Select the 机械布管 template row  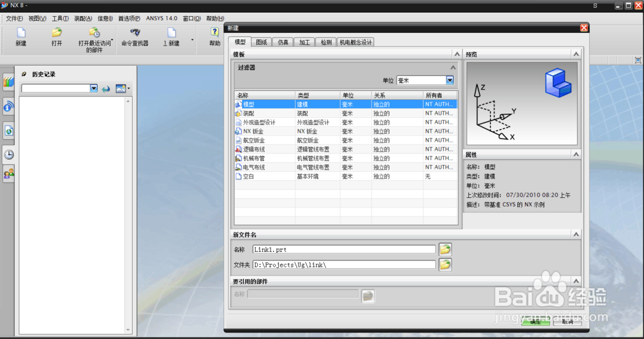pos(345,159)
